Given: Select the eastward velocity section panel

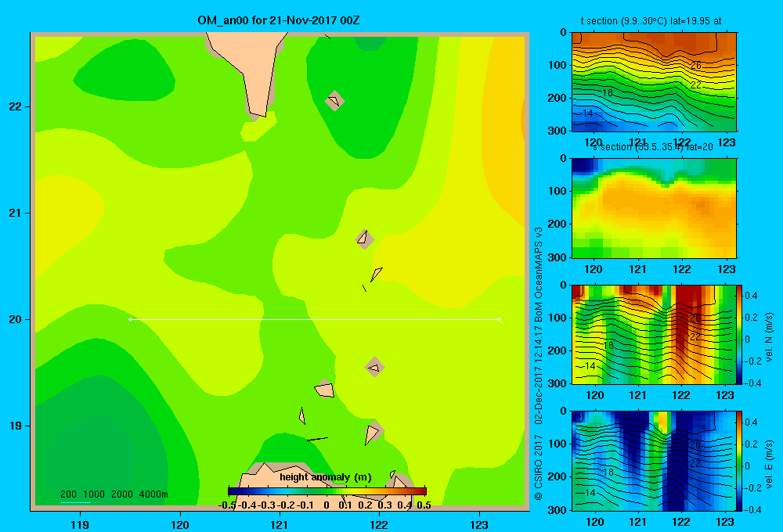Looking at the screenshot, I should (x=654, y=461).
